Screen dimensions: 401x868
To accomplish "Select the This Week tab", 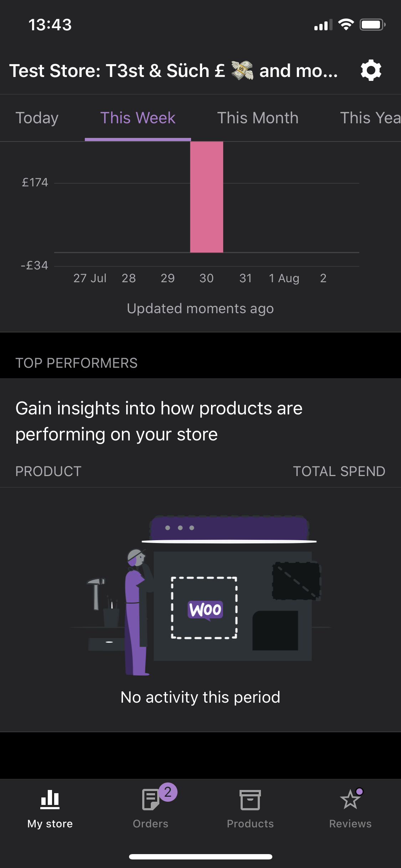I will pos(138,118).
